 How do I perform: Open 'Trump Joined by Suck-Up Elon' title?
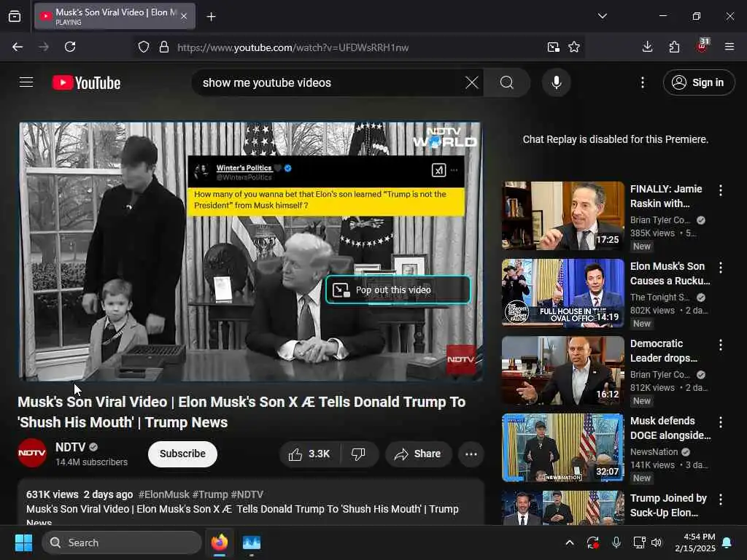tap(668, 505)
